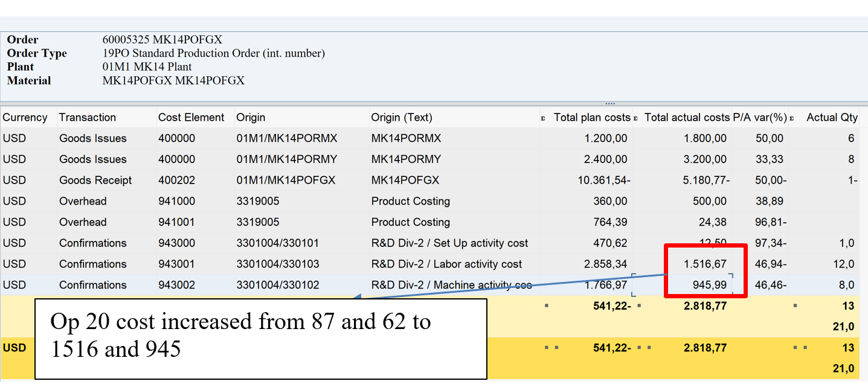This screenshot has height=384, width=868.
Task: Click subtotal marker left of subtotal quantity 13
Action: click(x=795, y=306)
